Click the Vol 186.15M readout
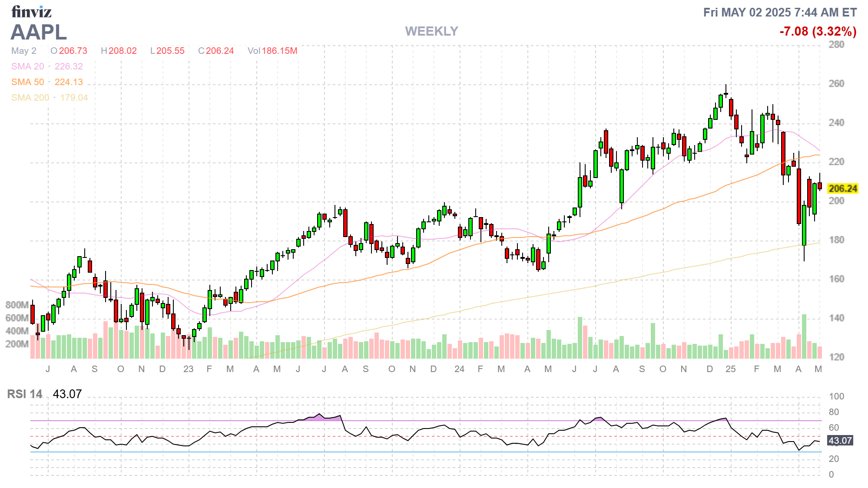 [x=272, y=51]
